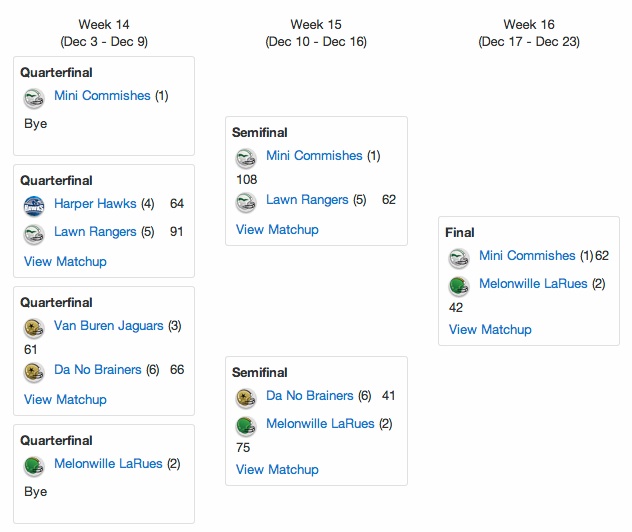View Matchup for Van Buren Jaguars quarterfinal
The height and width of the screenshot is (532, 632).
click(65, 399)
